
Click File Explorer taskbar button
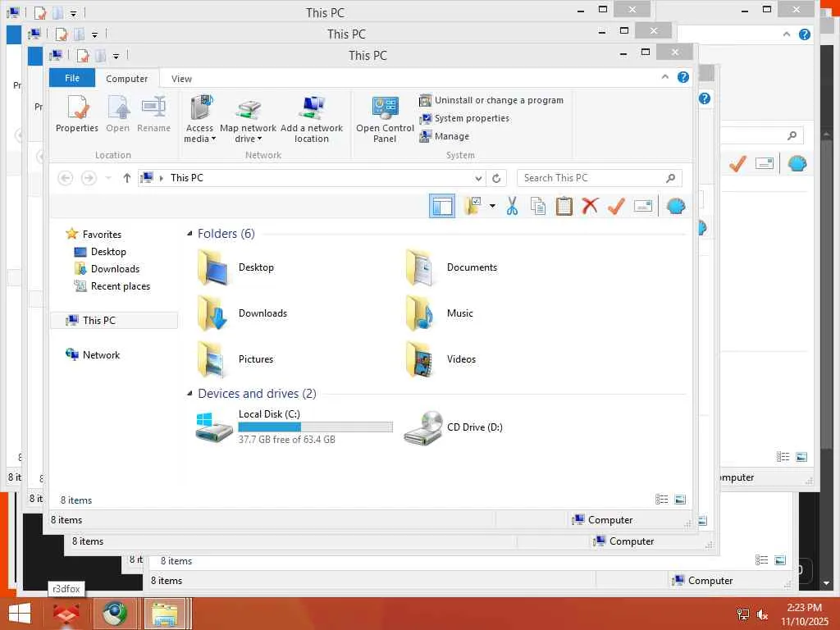click(165, 614)
